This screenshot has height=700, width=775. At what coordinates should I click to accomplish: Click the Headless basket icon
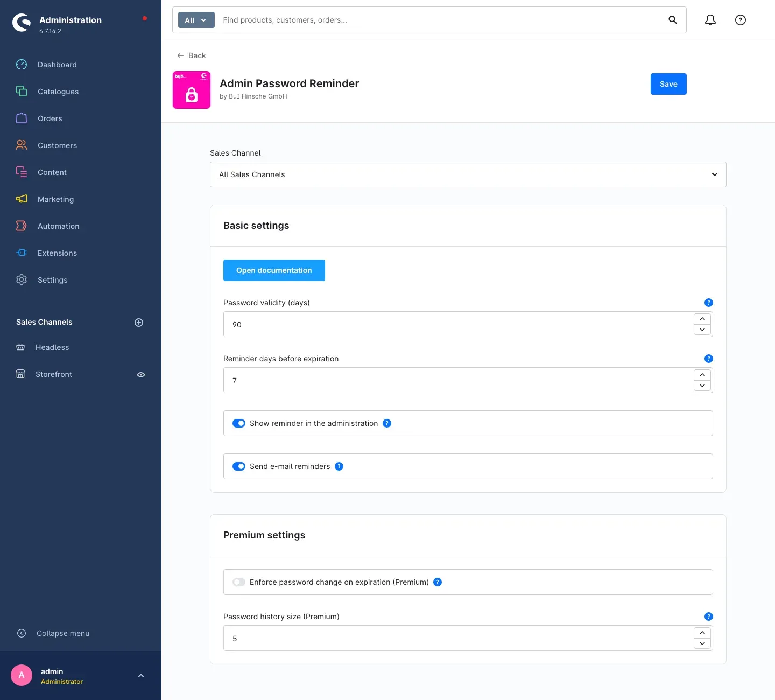pos(20,347)
